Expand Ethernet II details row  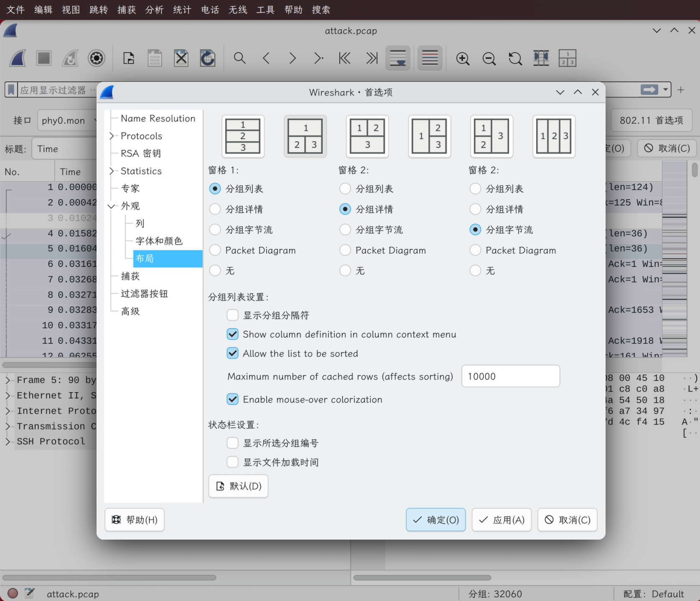8,396
